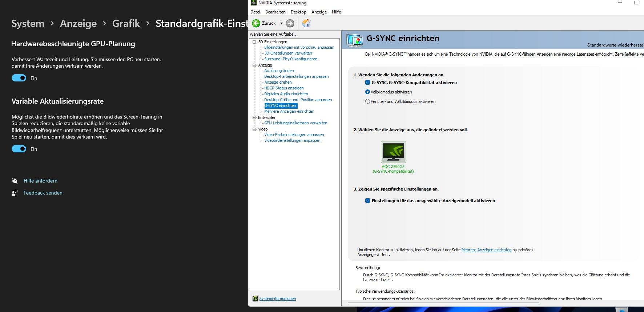
Task: Open Auflösung ändern tree item
Action: (280, 71)
